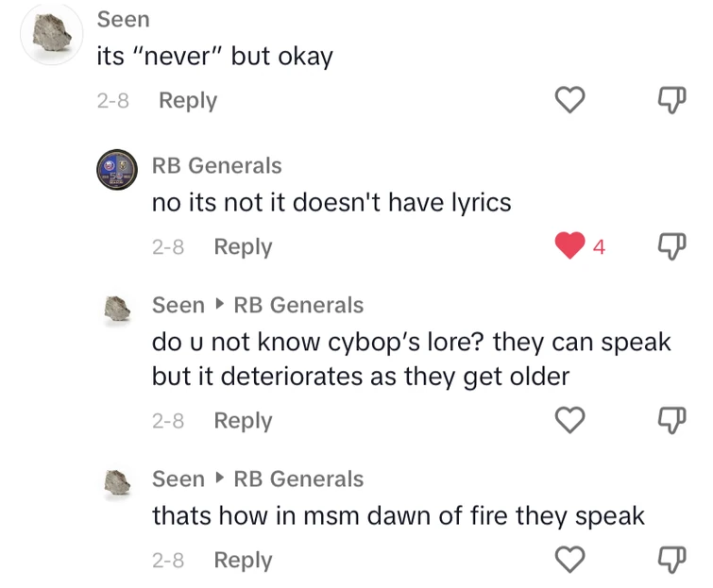The width and height of the screenshot is (713, 588).
Task: Click "RB Generals" mention in the last reply
Action: point(297,479)
